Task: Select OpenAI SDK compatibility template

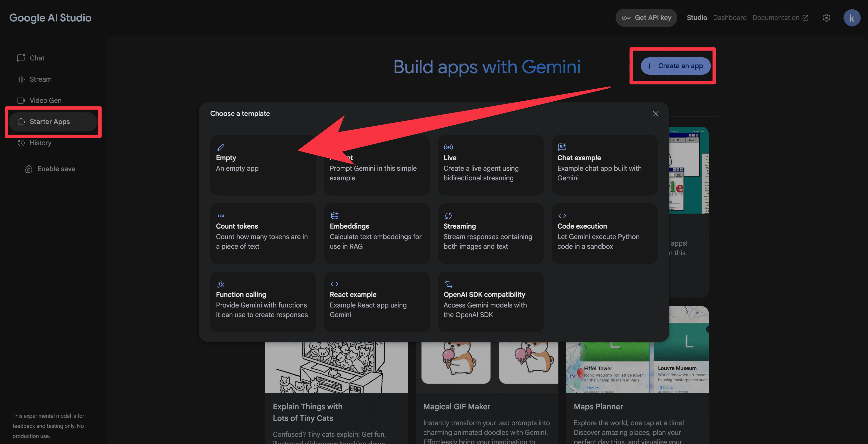Action: click(x=490, y=302)
